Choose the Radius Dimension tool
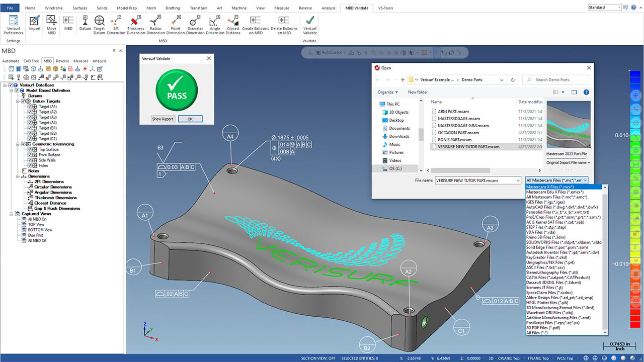 click(x=155, y=25)
